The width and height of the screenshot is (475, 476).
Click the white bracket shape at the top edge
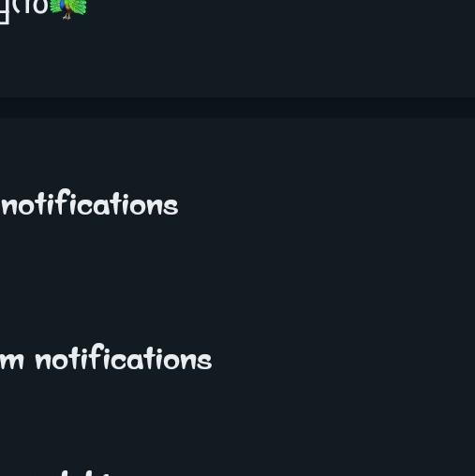coord(4,13)
